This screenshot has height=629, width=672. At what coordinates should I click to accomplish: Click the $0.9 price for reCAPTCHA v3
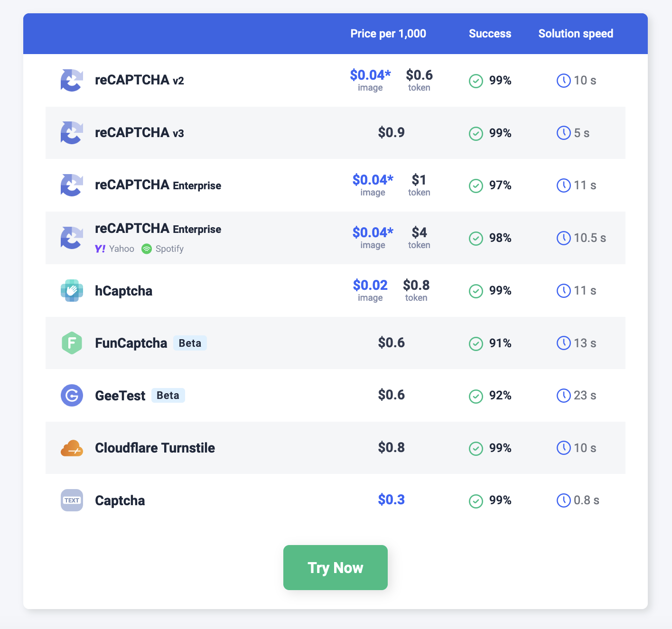[392, 132]
